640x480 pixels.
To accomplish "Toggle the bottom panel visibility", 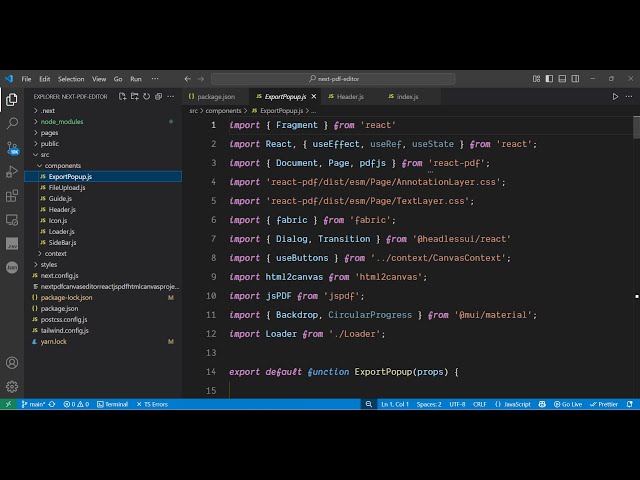I will 562,79.
